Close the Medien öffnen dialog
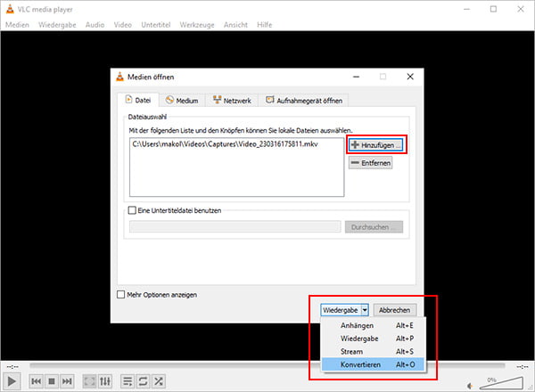 [x=410, y=77]
